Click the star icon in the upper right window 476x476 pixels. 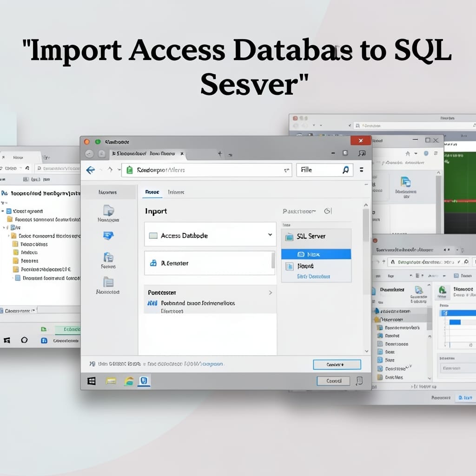coord(408,153)
